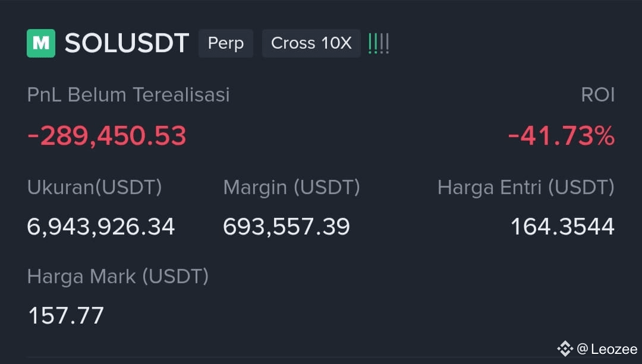
Task: Click the PnL Belum Terealisasi label
Action: tap(128, 94)
